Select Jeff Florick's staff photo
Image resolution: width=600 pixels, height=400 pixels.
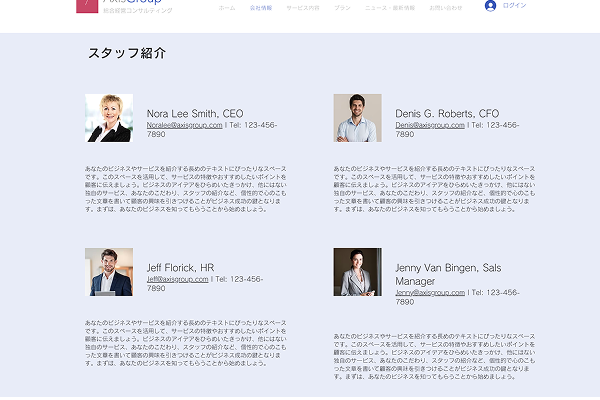point(109,272)
